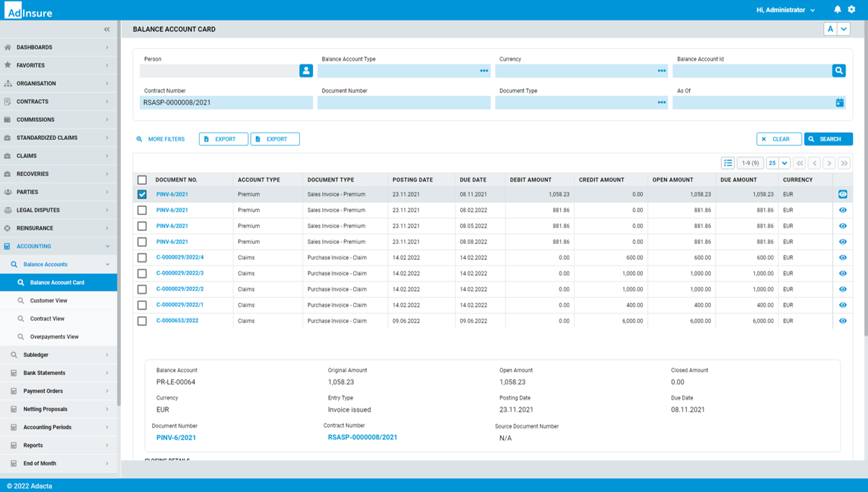This screenshot has height=492, width=868.
Task: View details of C-0000653/2022 via eye icon
Action: coord(843,321)
